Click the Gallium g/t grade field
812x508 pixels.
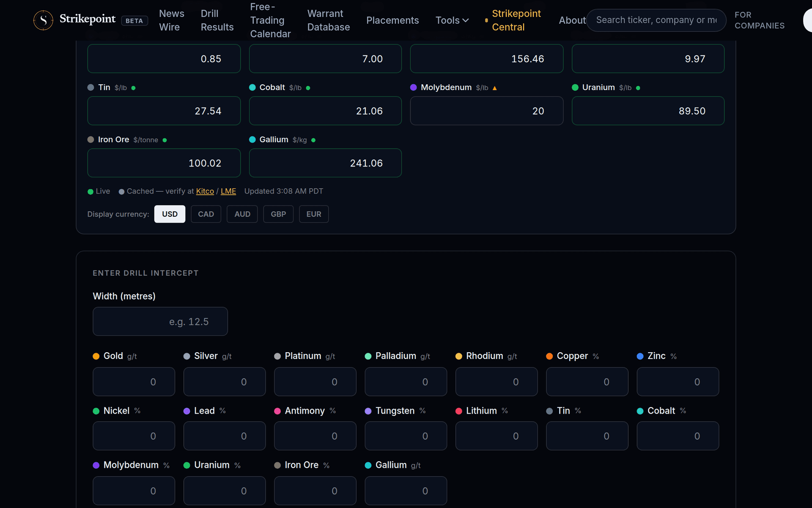pos(406,491)
